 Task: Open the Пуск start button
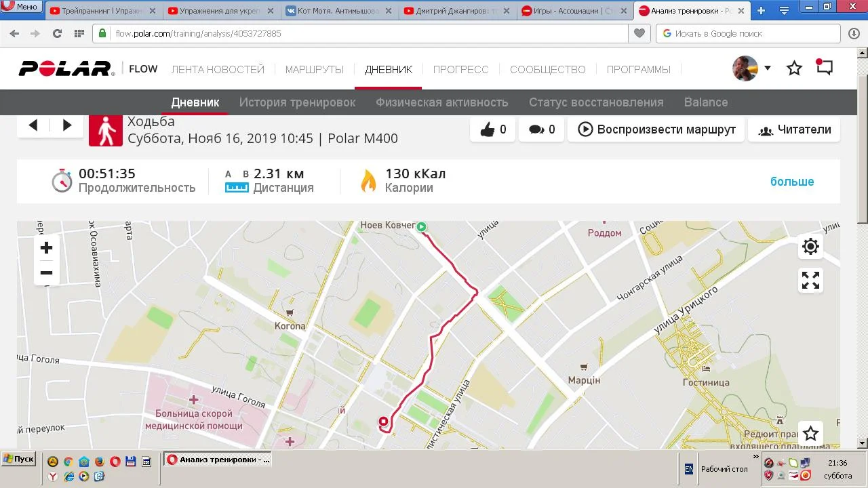(x=18, y=459)
